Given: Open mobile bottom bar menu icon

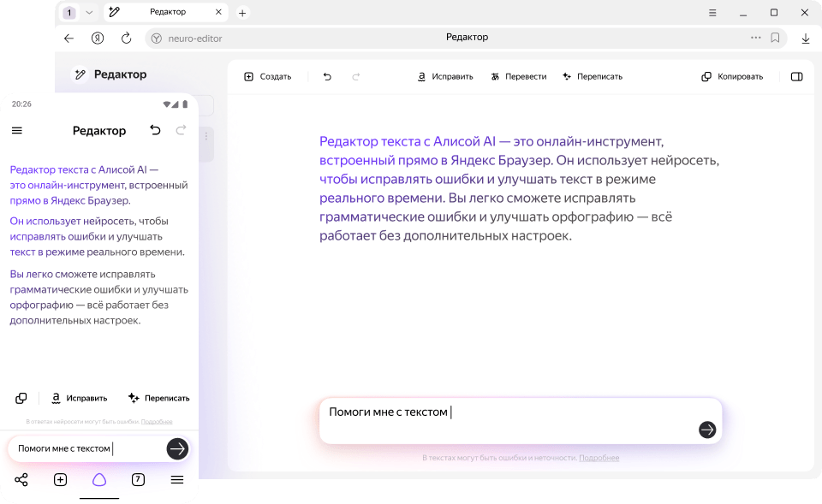Looking at the screenshot, I should [177, 480].
